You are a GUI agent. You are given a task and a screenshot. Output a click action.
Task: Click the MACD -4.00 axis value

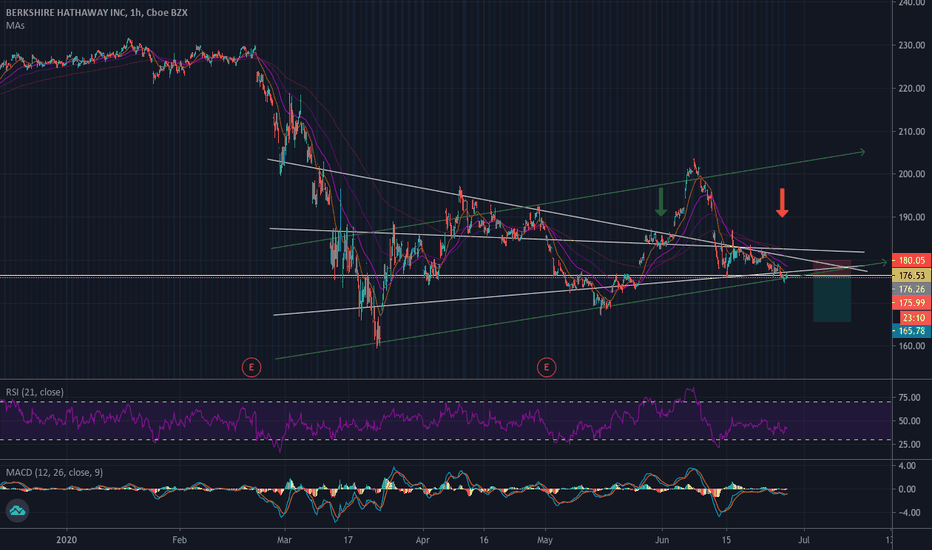[906, 513]
